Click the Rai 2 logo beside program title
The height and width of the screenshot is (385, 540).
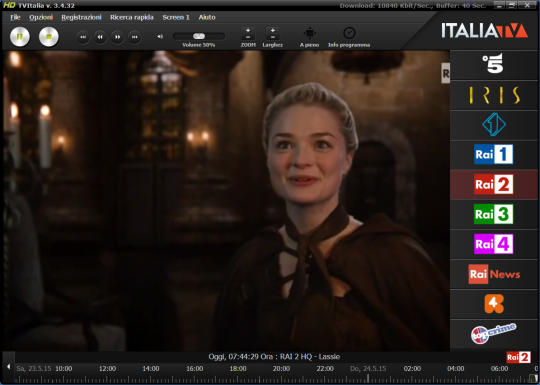click(518, 357)
